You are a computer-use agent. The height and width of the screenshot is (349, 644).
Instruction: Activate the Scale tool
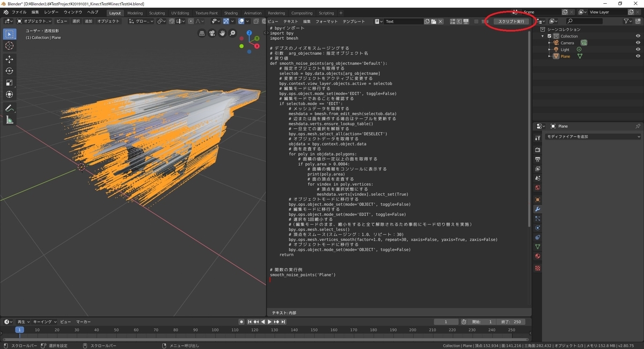pyautogui.click(x=10, y=83)
